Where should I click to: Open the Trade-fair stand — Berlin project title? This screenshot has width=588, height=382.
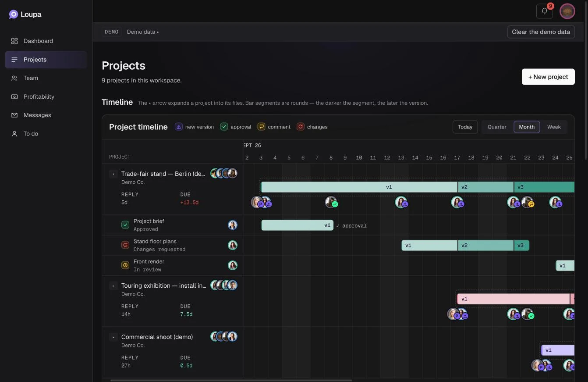163,174
